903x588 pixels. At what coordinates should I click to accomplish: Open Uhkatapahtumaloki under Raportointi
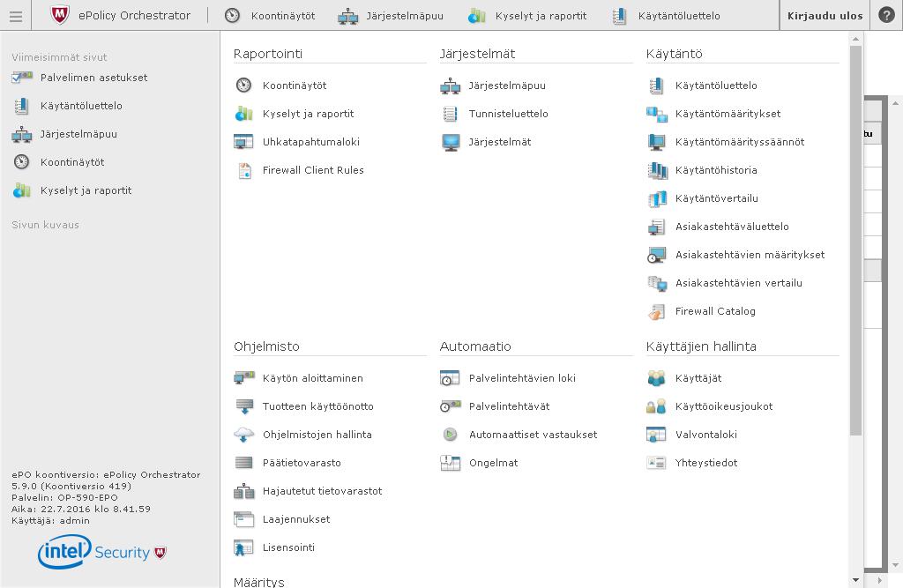coord(311,142)
